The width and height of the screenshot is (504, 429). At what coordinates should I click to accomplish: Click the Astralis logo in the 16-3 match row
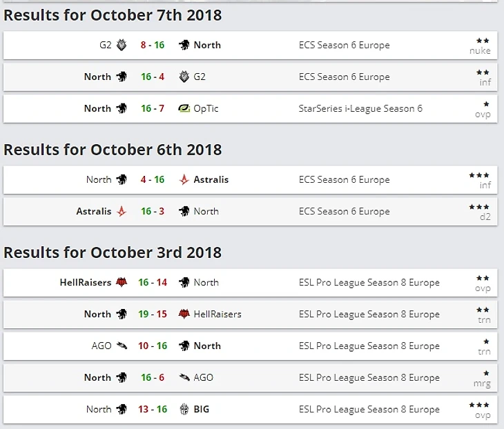click(122, 211)
